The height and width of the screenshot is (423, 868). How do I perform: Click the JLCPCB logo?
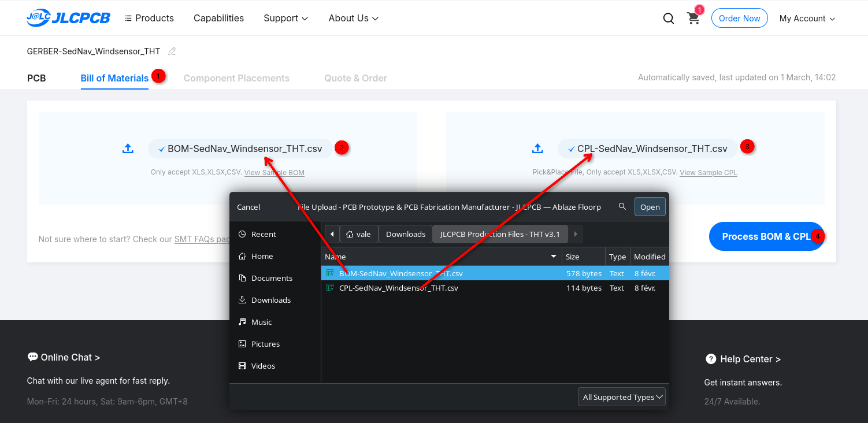click(x=68, y=18)
